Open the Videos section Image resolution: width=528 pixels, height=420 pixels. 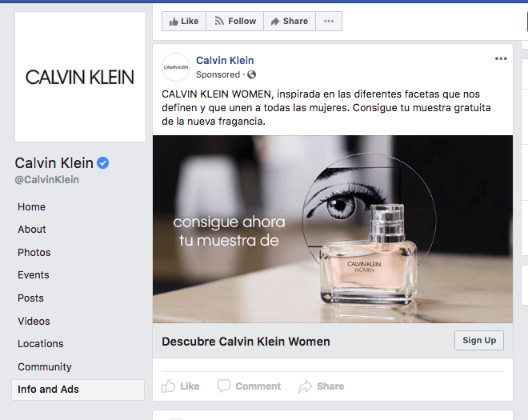click(x=34, y=321)
